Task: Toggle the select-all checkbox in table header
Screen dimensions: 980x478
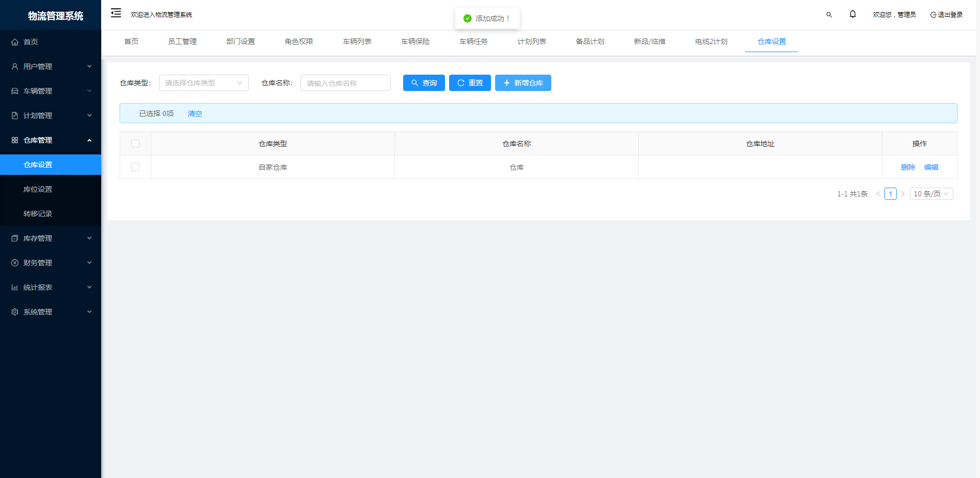Action: tap(135, 144)
